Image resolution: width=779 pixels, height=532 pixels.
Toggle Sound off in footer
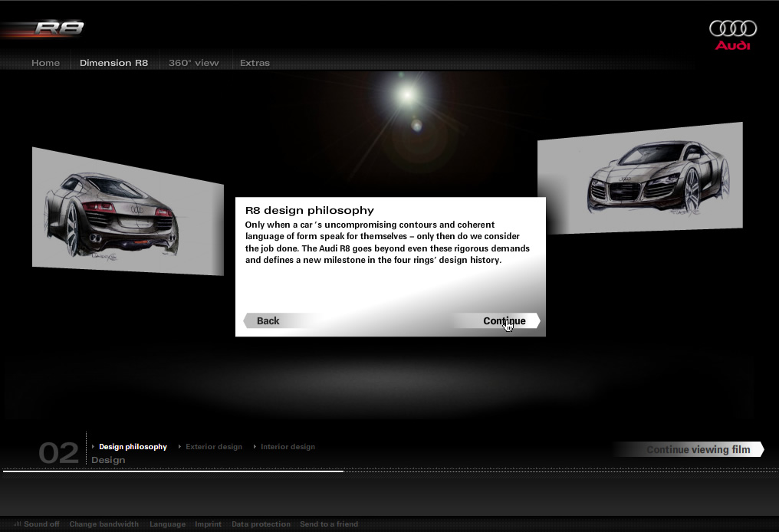[x=41, y=524]
